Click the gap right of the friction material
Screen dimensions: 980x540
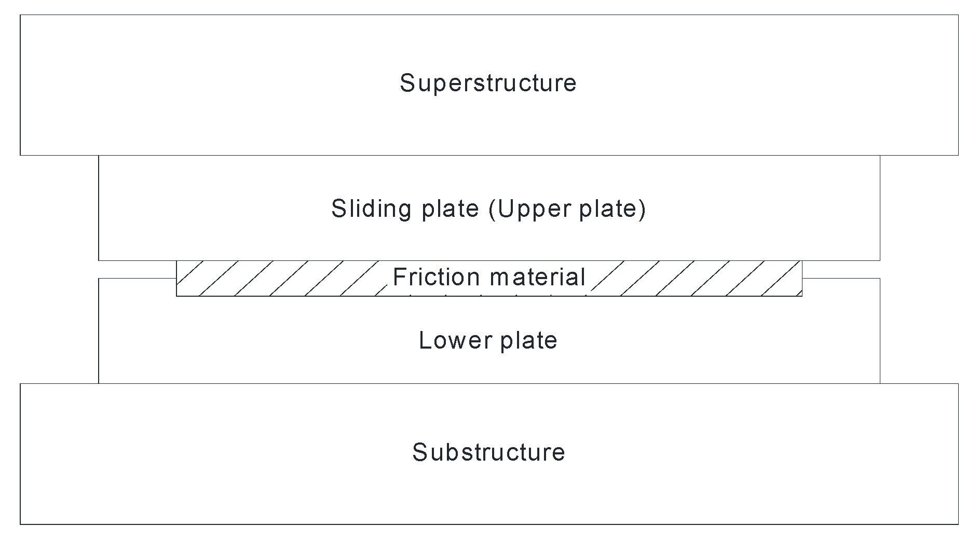click(x=841, y=269)
